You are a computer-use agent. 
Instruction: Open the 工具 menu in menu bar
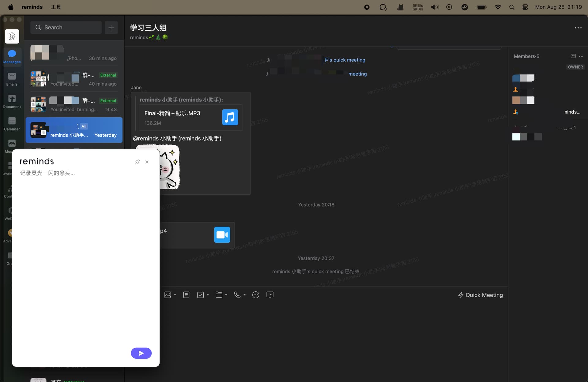pos(56,7)
